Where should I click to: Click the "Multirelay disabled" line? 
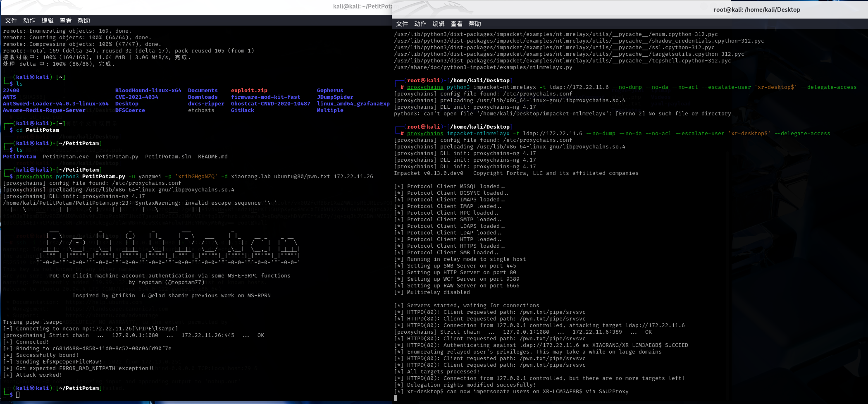coord(432,292)
